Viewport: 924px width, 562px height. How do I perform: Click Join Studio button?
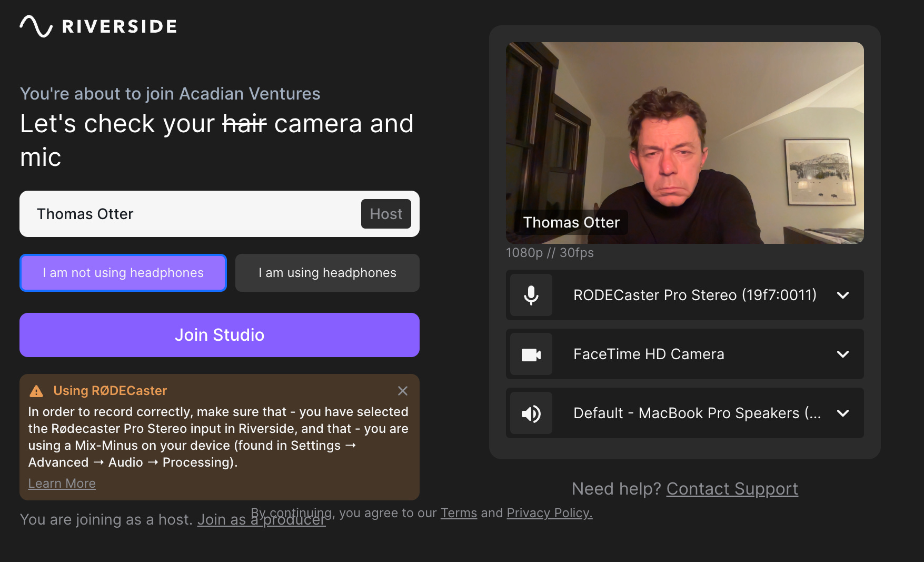(220, 335)
